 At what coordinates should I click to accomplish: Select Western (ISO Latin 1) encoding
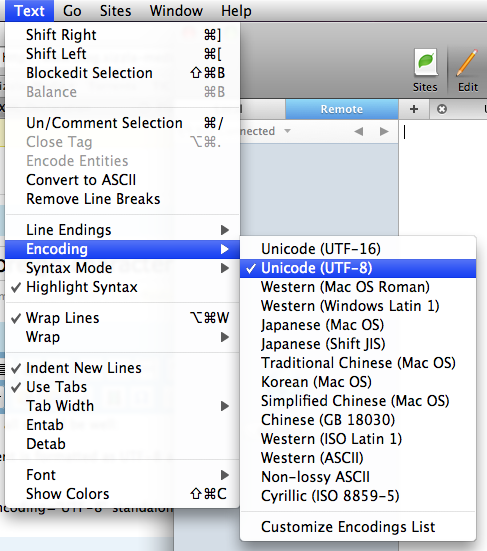358,439
